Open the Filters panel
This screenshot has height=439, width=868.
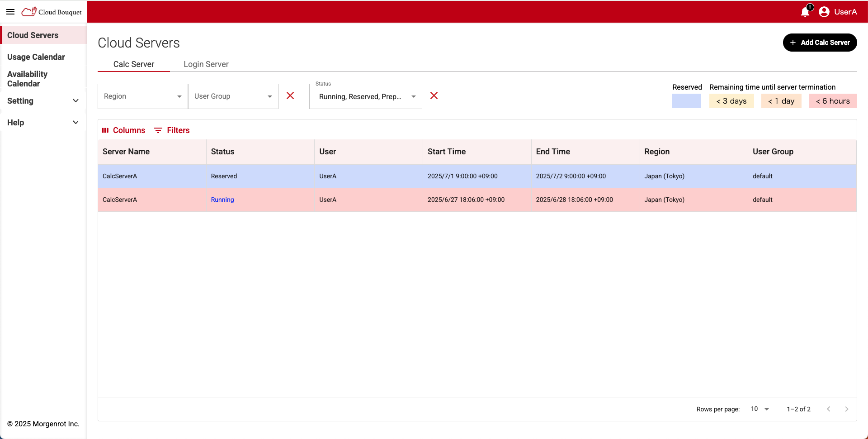(172, 130)
